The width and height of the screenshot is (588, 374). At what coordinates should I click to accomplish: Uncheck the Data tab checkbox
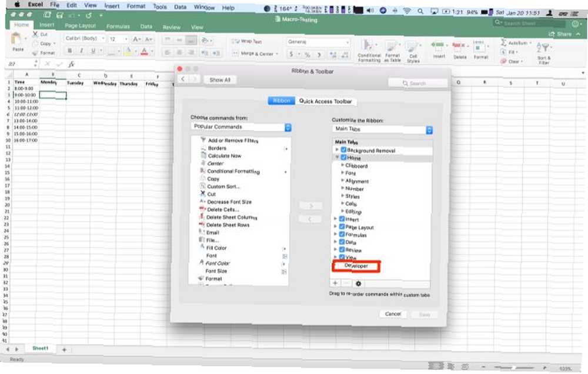(342, 242)
